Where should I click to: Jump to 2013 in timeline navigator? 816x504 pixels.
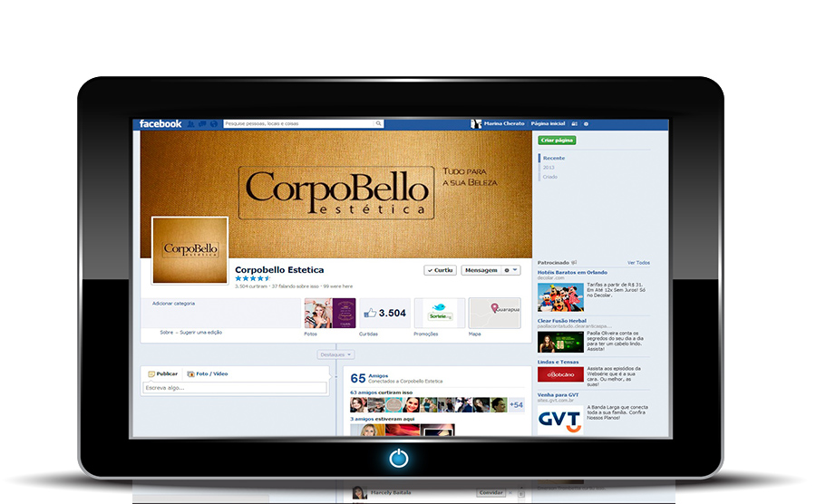549,168
